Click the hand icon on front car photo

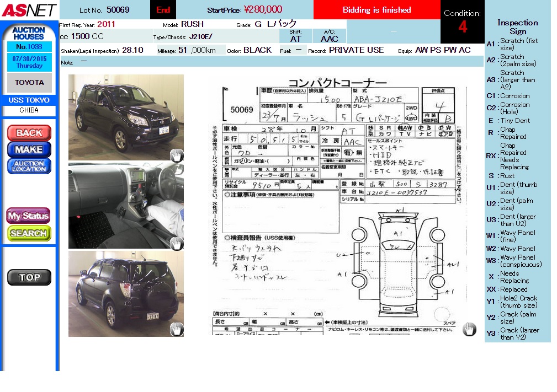pyautogui.click(x=176, y=155)
